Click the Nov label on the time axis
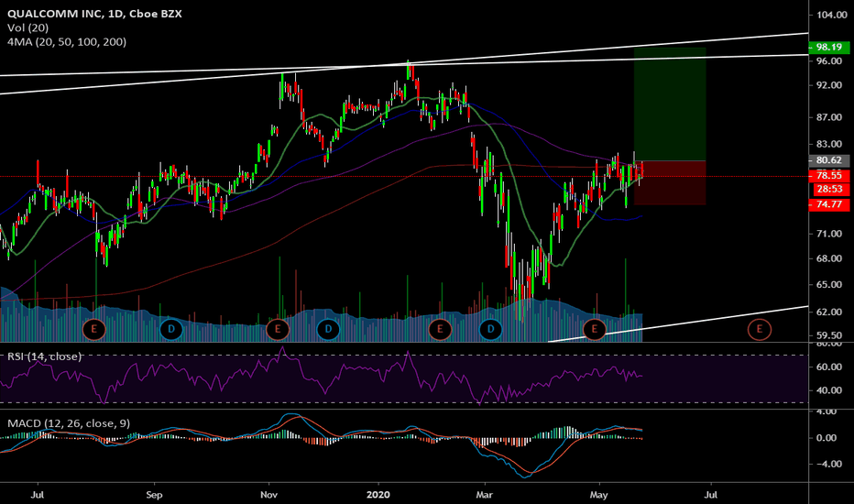The height and width of the screenshot is (504, 854). [x=269, y=495]
